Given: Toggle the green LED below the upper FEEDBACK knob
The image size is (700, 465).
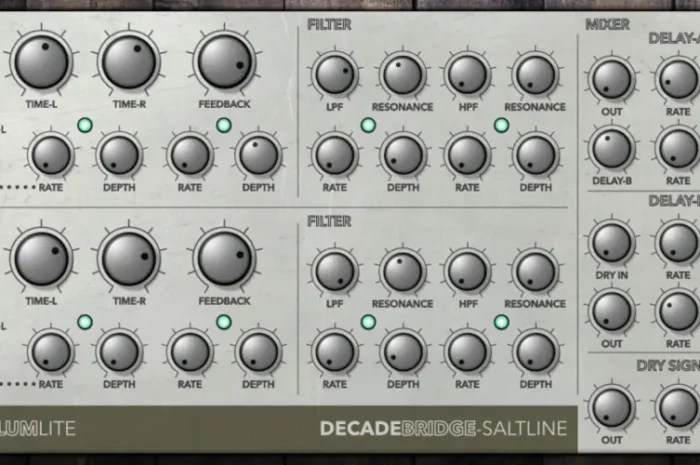Looking at the screenshot, I should (x=223, y=125).
